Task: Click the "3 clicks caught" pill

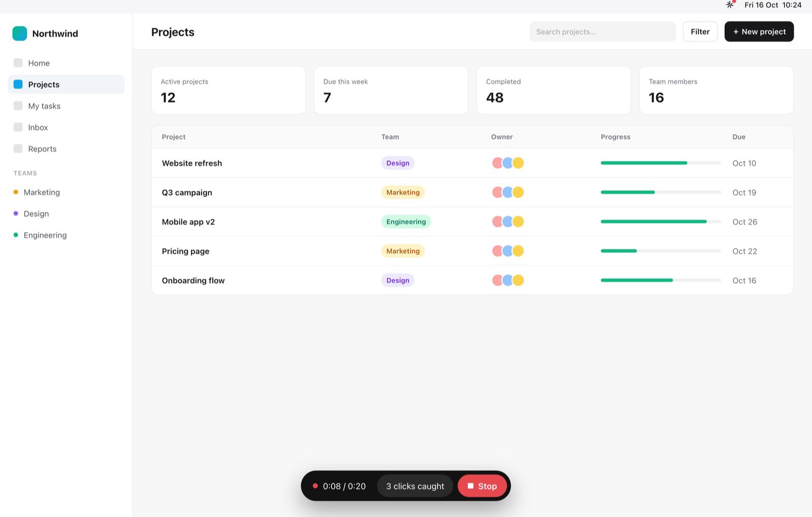Action: coord(415,486)
